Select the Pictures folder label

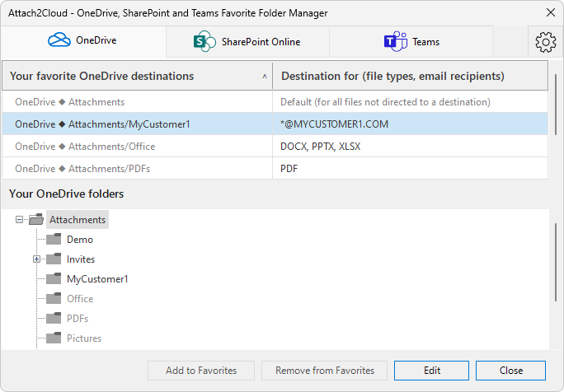[x=84, y=338]
